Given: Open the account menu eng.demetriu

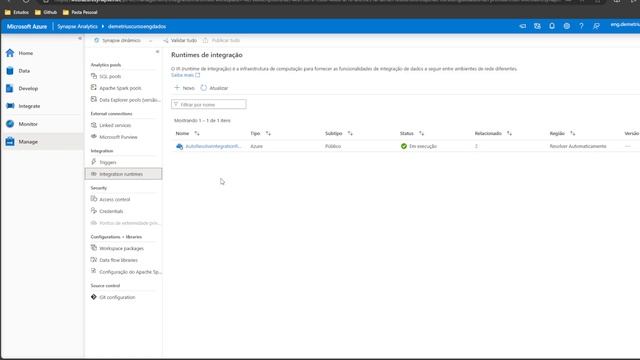Looking at the screenshot, I should tap(625, 25).
